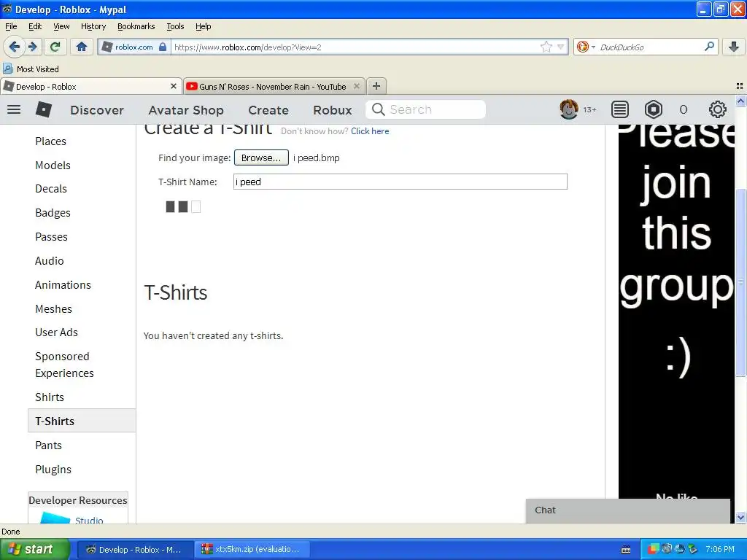Focus the Roblox Search field
Image resolution: width=747 pixels, height=560 pixels.
pyautogui.click(x=425, y=109)
